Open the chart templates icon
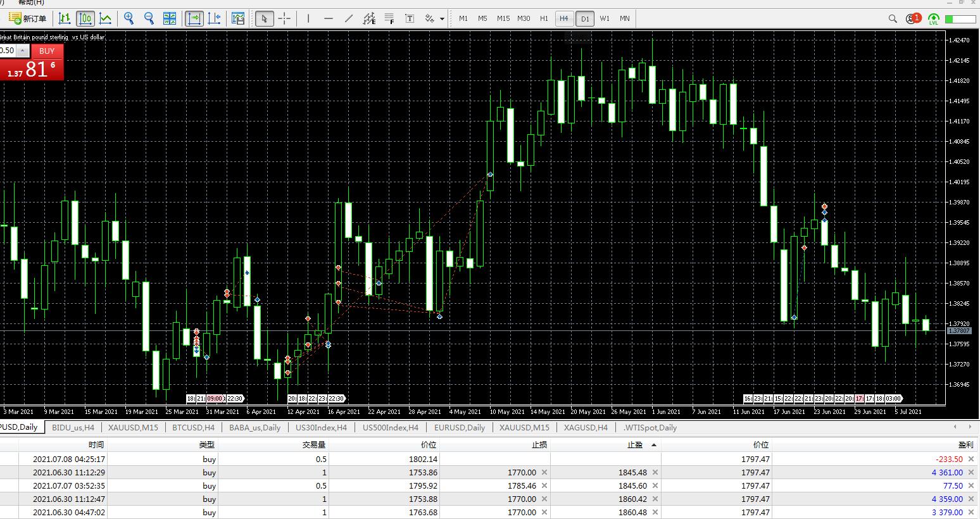Viewport: 980px width, 519px height. tap(238, 18)
